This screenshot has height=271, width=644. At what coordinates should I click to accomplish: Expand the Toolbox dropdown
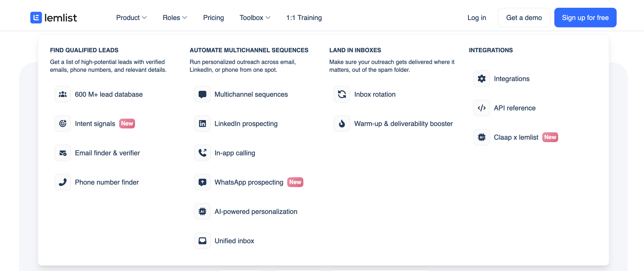tap(255, 18)
